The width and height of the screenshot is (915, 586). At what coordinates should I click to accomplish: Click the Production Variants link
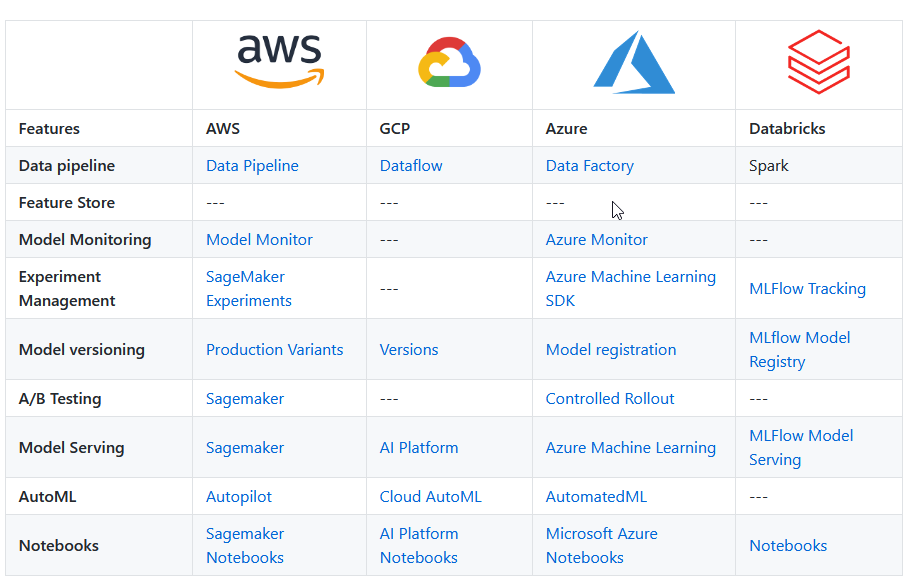(x=274, y=350)
